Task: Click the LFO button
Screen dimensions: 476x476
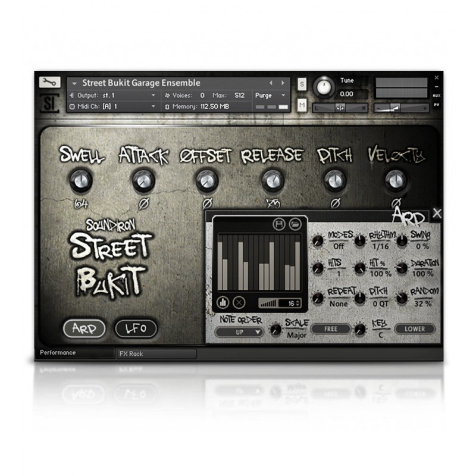Action: [136, 327]
